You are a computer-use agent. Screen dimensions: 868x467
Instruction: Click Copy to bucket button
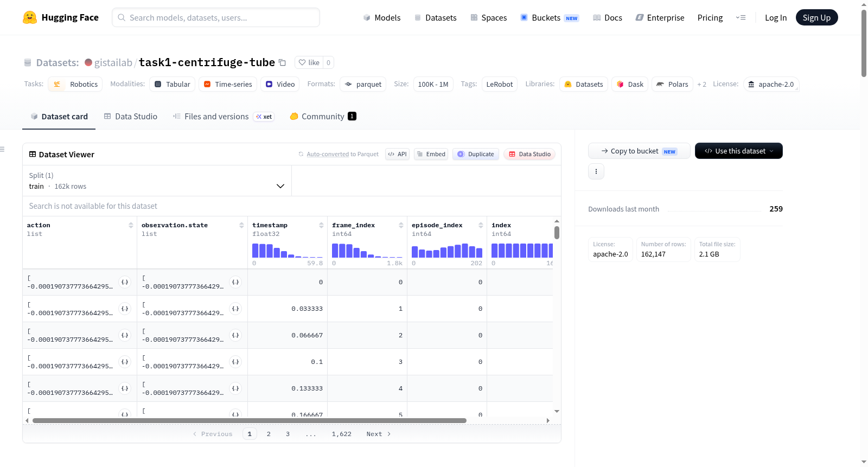point(639,151)
